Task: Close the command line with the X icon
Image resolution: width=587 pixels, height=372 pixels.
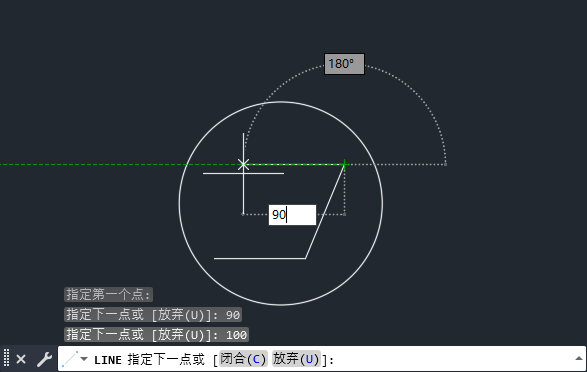Action: pos(21,359)
